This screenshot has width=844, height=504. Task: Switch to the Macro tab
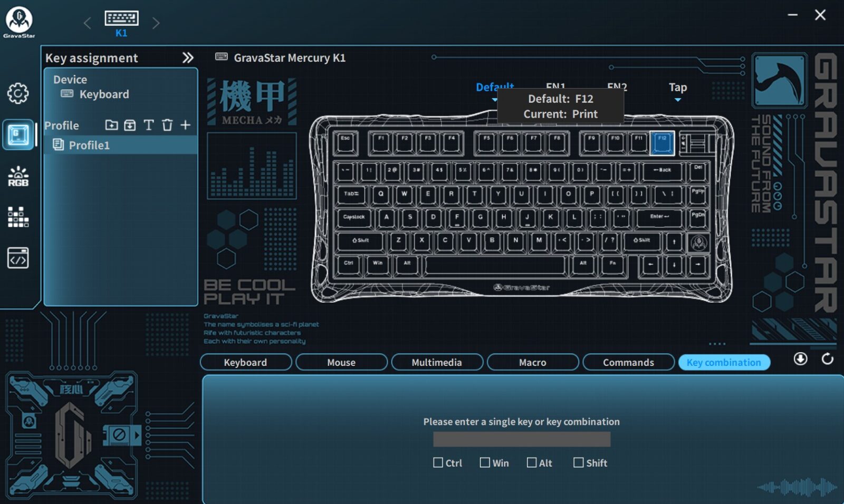532,362
